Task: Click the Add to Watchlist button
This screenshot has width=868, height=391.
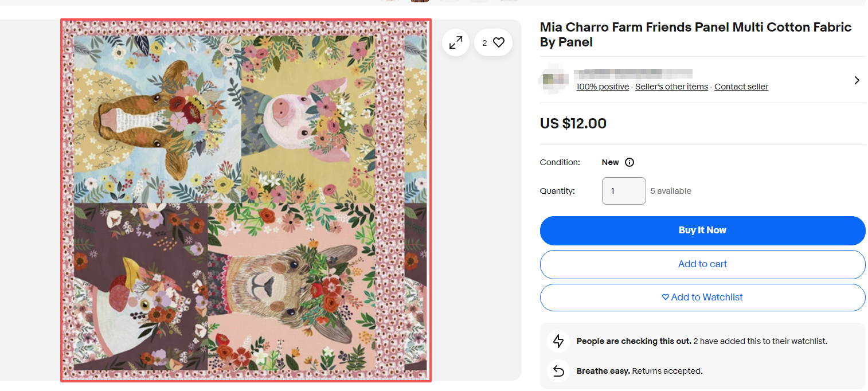Action: click(702, 298)
